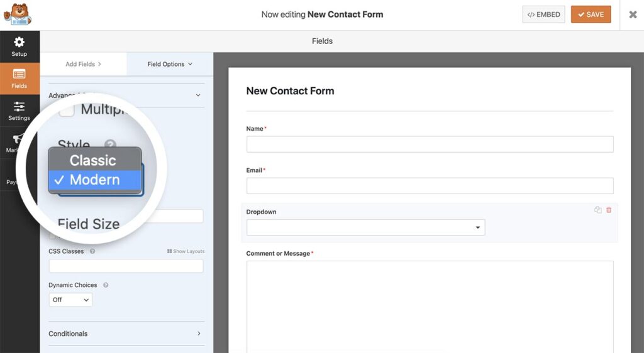The height and width of the screenshot is (353, 644).
Task: Switch to the Add Fields tab
Action: coord(84,64)
